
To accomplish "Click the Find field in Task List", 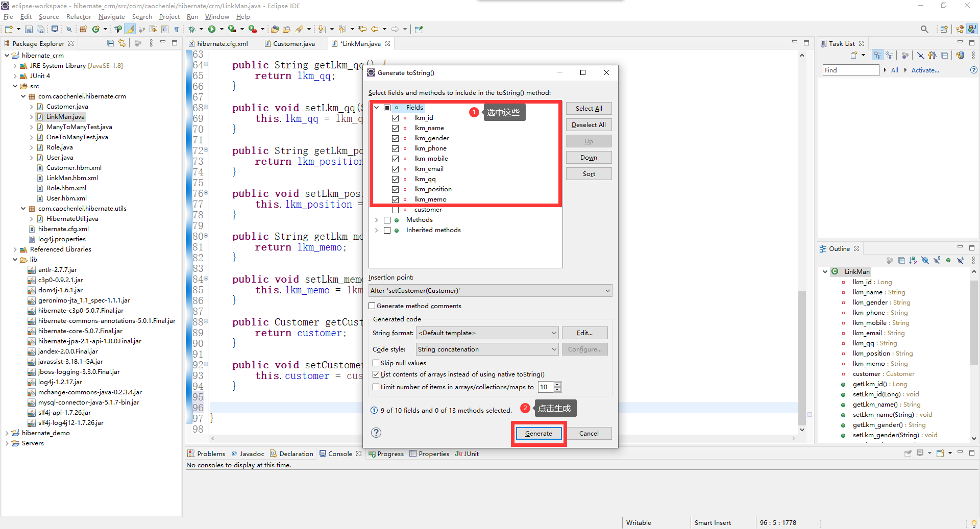I will (x=850, y=70).
